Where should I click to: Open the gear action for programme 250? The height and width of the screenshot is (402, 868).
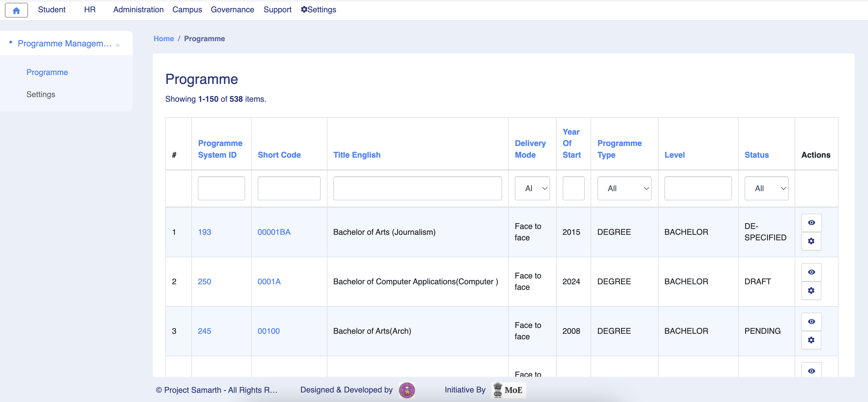click(x=811, y=290)
